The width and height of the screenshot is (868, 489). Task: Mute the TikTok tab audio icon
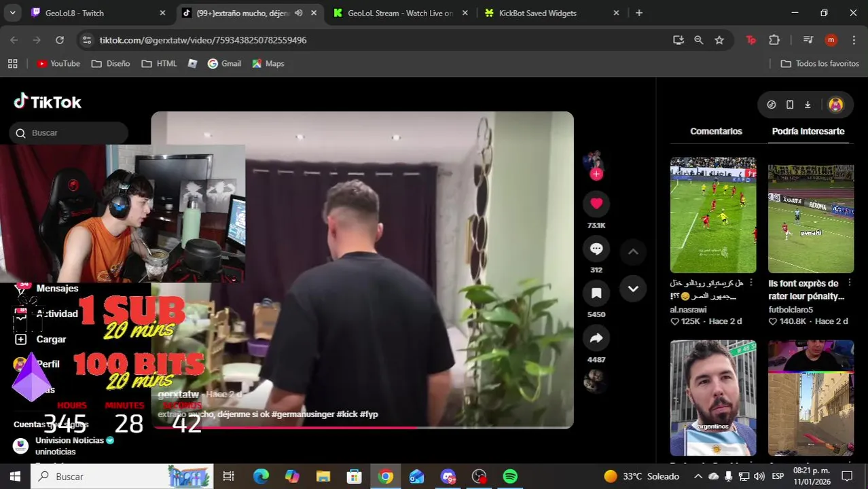click(299, 13)
